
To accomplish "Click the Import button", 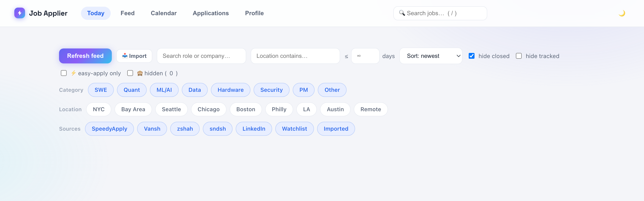I will tap(134, 56).
